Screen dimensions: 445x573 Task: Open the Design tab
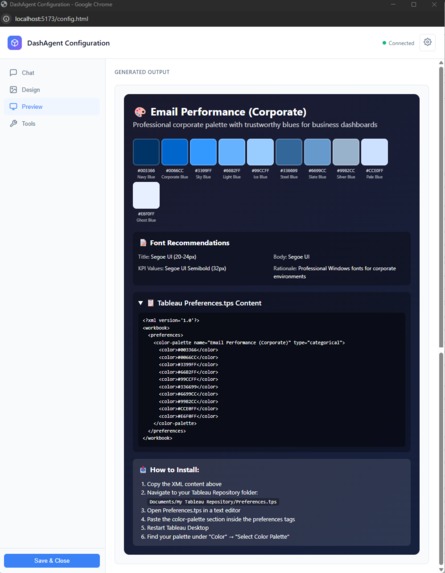click(x=52, y=90)
